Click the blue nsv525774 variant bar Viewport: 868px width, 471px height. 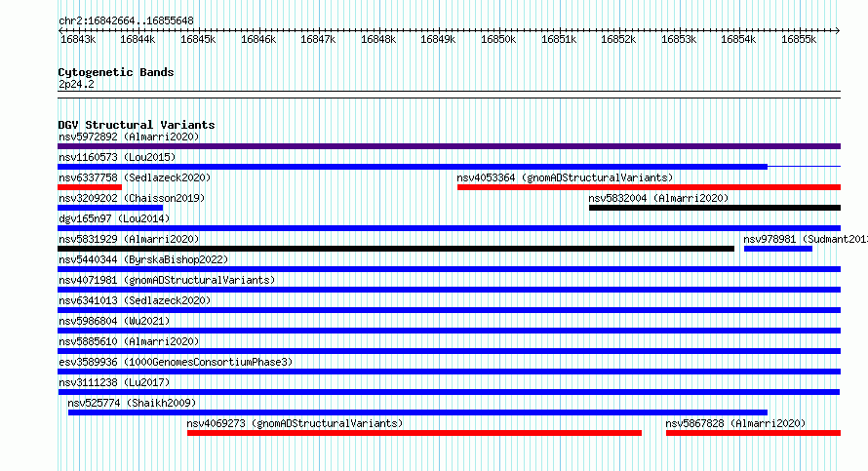pos(418,412)
